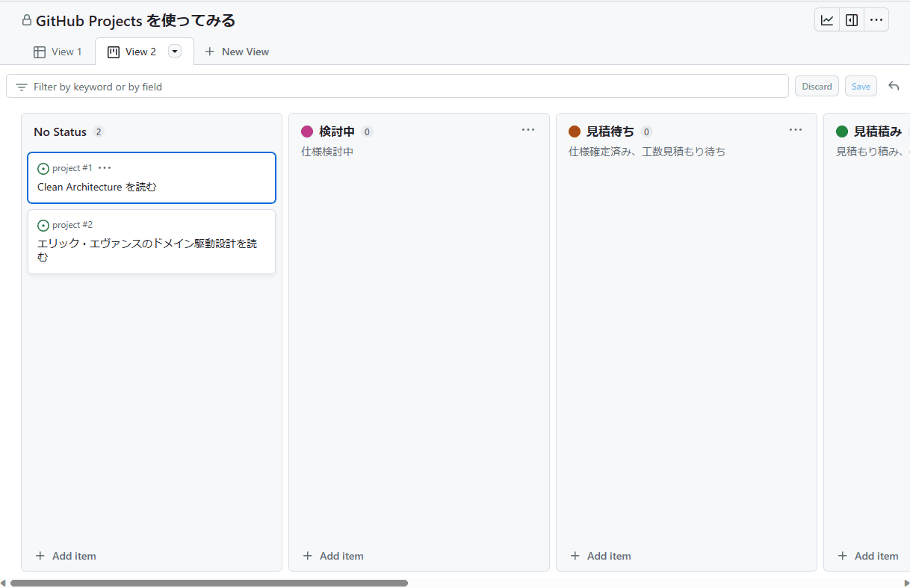
Task: Create a New View tab
Action: [x=237, y=52]
